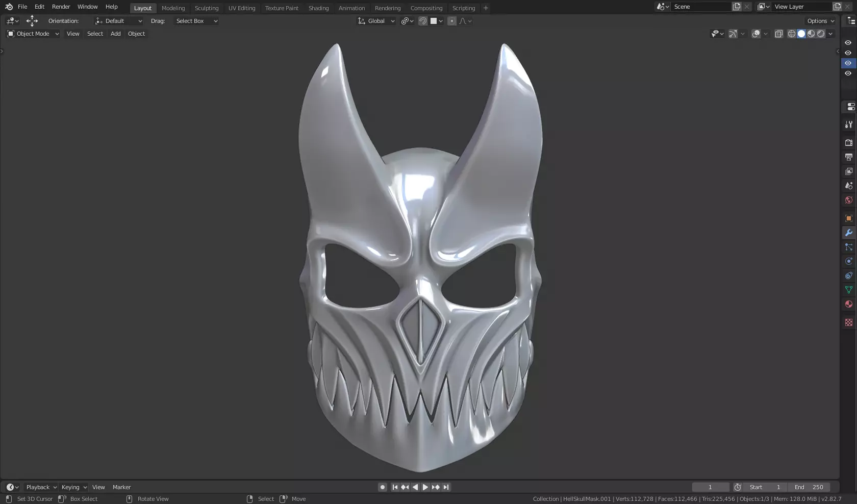The width and height of the screenshot is (857, 504).
Task: Open the Render properties tab
Action: tap(849, 143)
